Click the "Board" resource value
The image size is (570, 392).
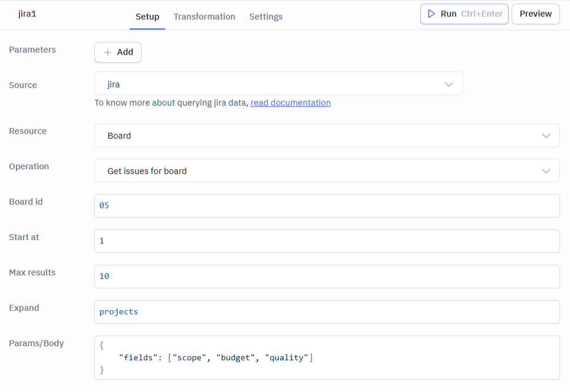(119, 136)
